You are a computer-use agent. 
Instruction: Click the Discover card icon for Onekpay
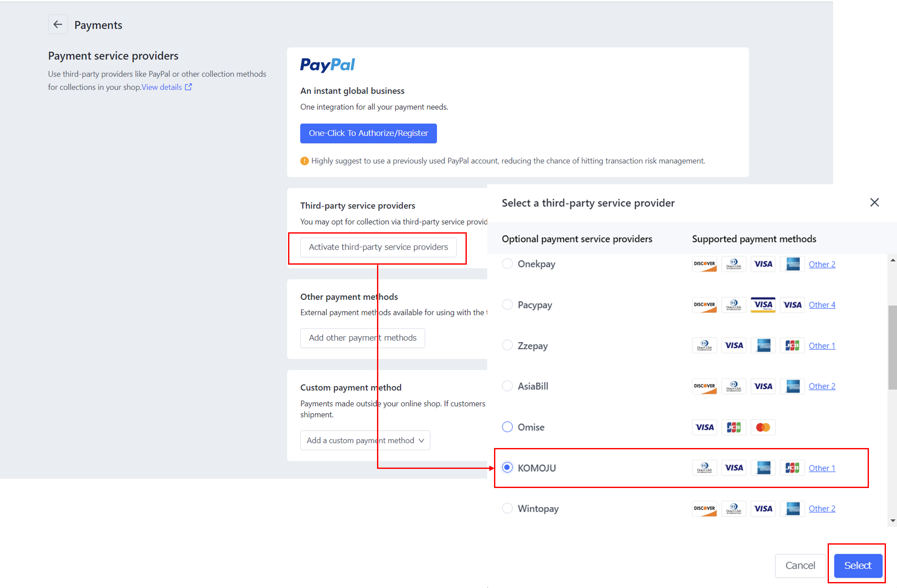point(704,264)
